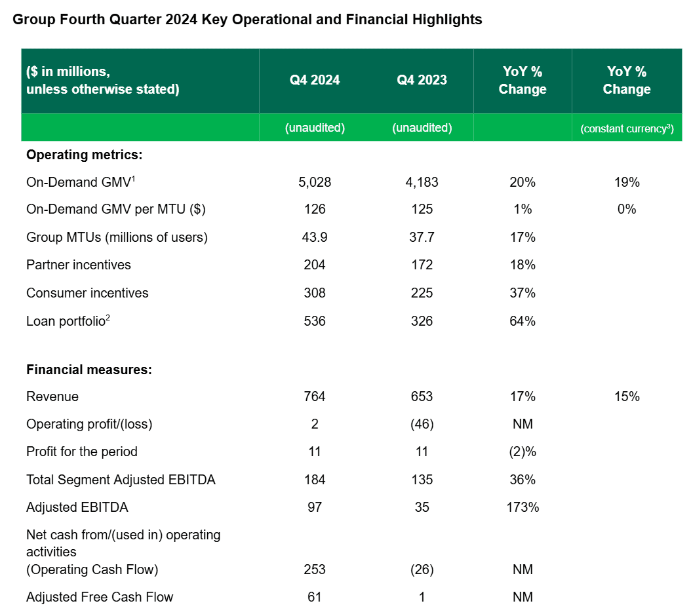Select the 'Q4 2024' column header
The height and width of the screenshot is (616, 691).
[315, 80]
